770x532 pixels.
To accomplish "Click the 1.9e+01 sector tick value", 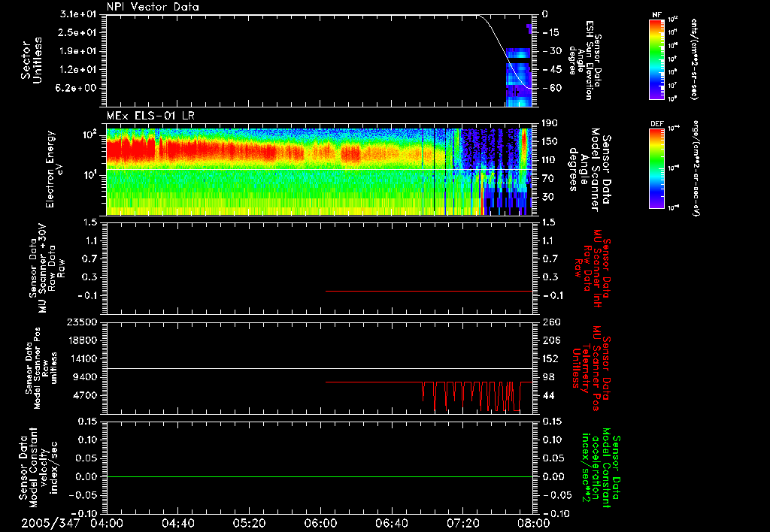I will coord(78,51).
